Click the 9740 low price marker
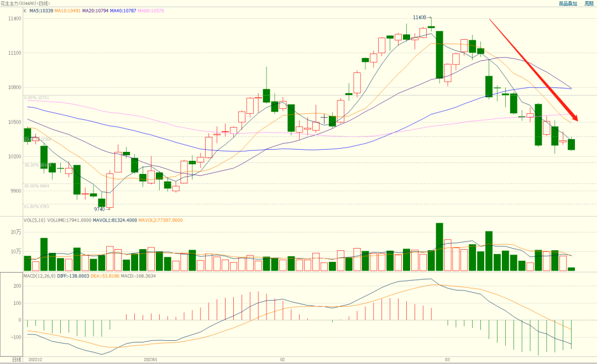 99,209
